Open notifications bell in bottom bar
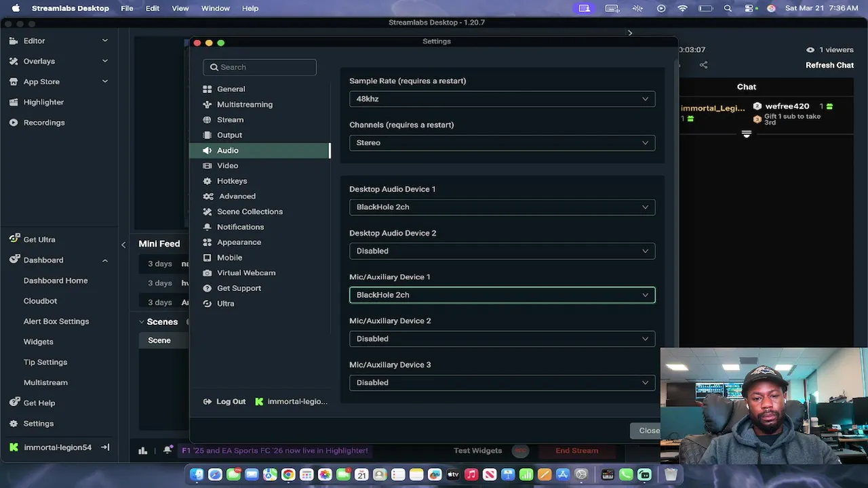This screenshot has width=868, height=488. coord(167,450)
